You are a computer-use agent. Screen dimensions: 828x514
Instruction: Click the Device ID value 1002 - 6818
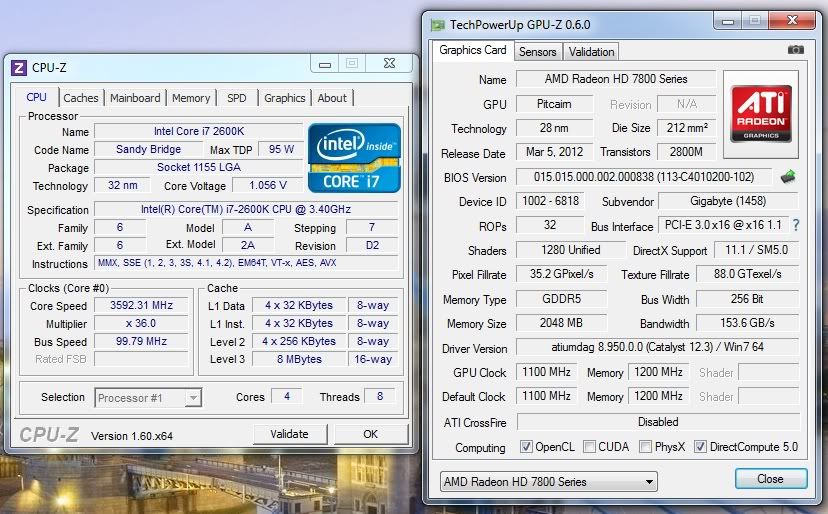(x=550, y=201)
